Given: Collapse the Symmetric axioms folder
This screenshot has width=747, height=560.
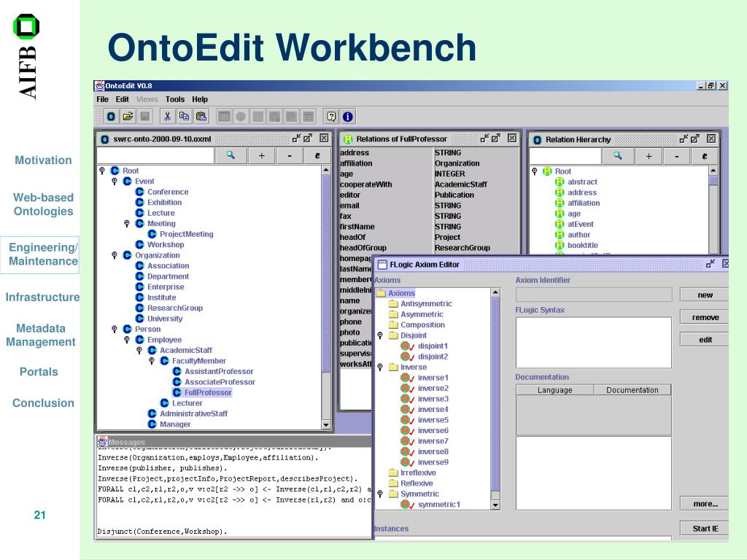Looking at the screenshot, I should pyautogui.click(x=380, y=494).
